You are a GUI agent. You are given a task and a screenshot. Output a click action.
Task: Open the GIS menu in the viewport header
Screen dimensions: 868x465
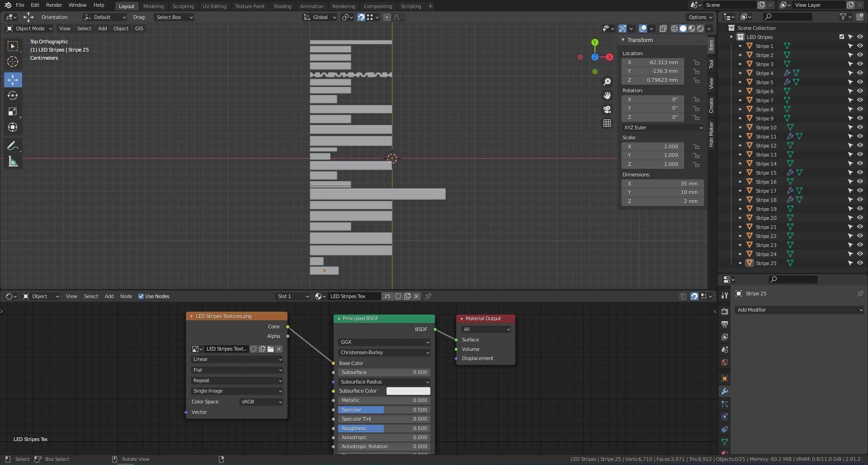[139, 28]
